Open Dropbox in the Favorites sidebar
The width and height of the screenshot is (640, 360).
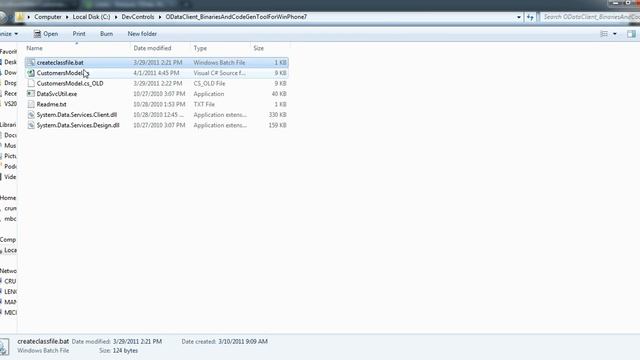9,83
